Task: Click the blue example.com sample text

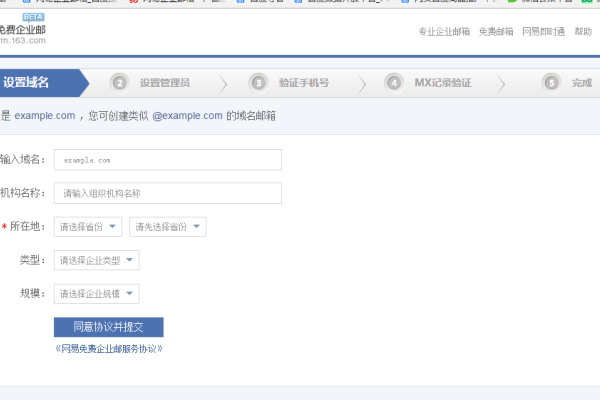Action: click(x=45, y=116)
